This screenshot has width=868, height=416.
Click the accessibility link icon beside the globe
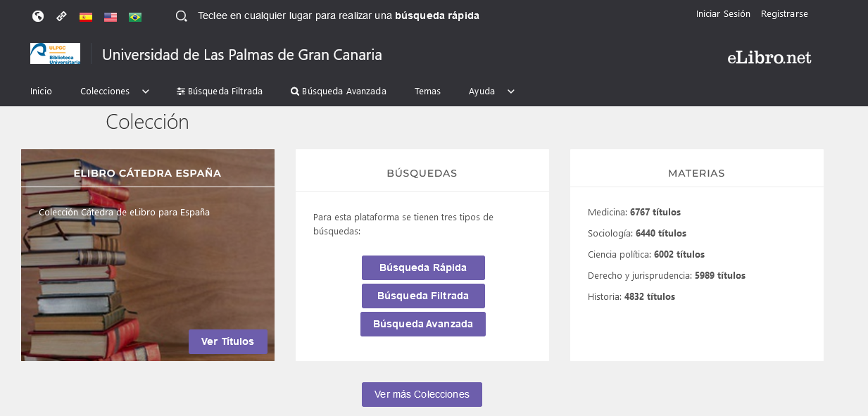click(x=62, y=16)
